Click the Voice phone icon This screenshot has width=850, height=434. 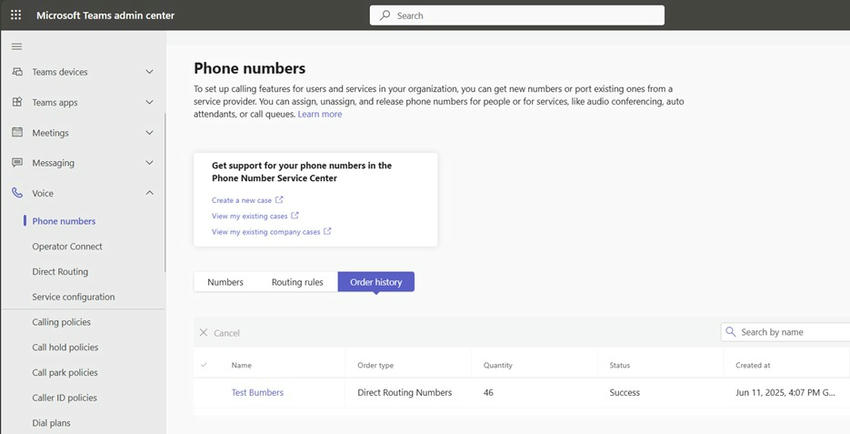17,193
